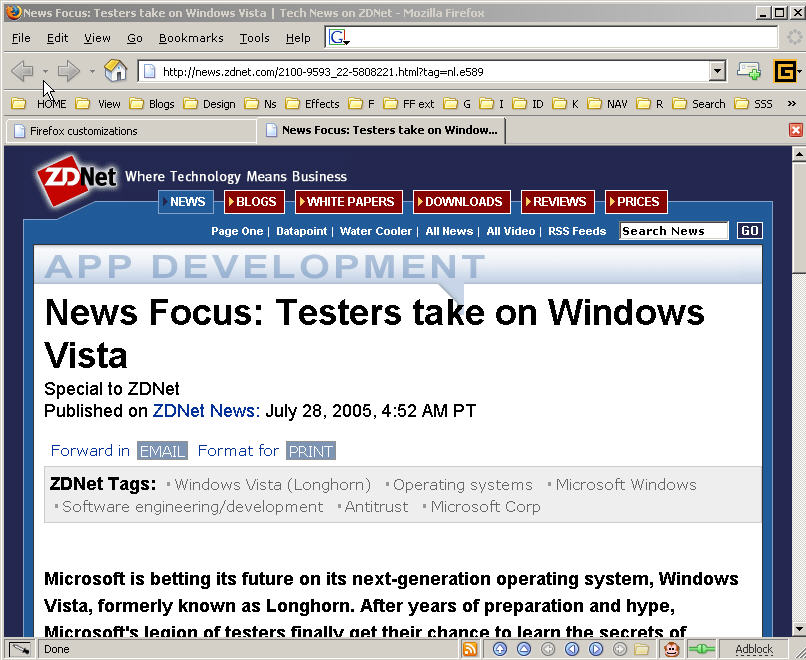This screenshot has width=806, height=660.
Task: Click the Search News input field
Action: click(674, 231)
